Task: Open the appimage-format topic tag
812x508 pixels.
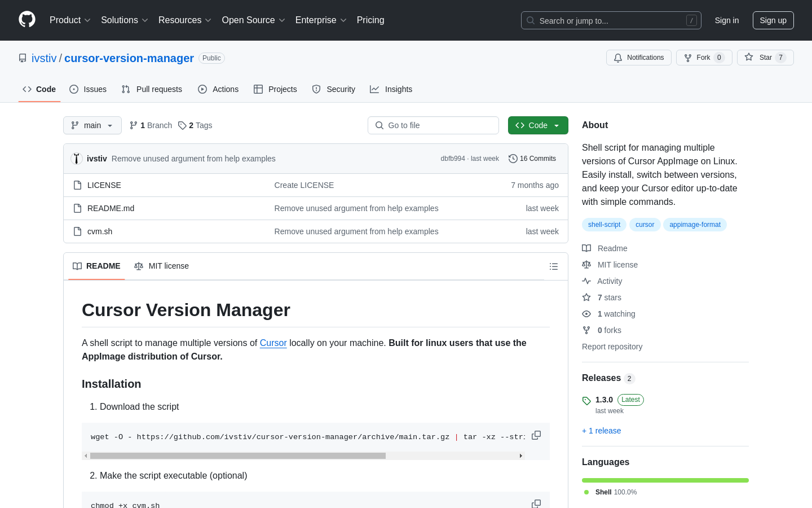Action: pos(695,225)
